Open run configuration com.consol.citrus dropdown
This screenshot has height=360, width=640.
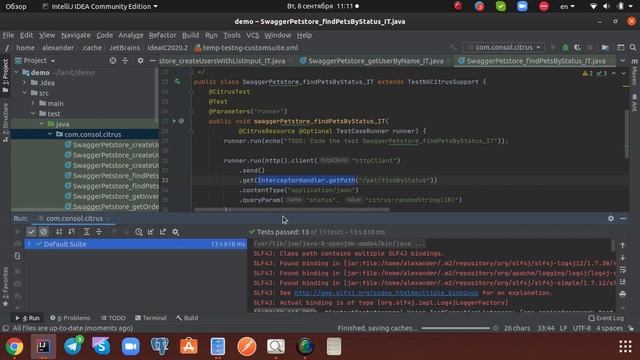coord(505,47)
